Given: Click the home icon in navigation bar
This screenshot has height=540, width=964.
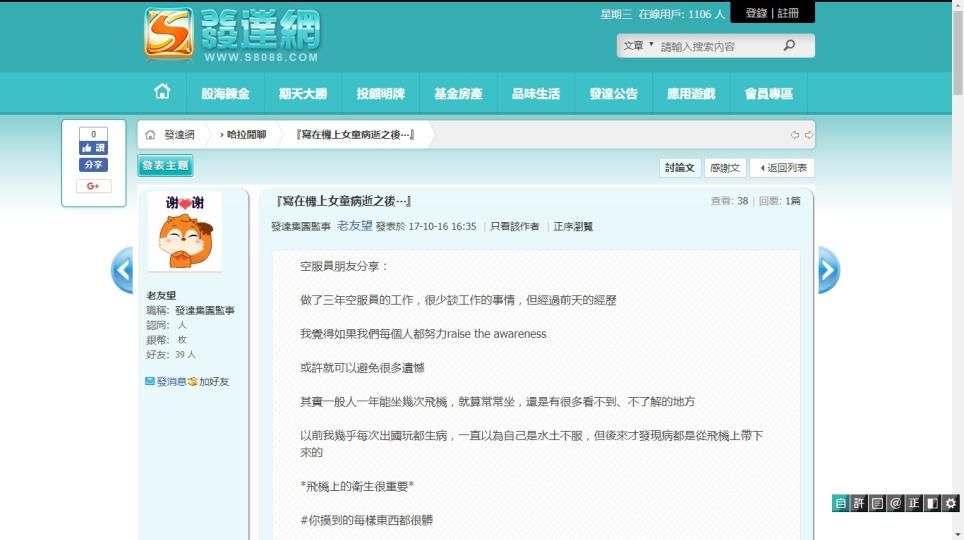Looking at the screenshot, I should [162, 92].
